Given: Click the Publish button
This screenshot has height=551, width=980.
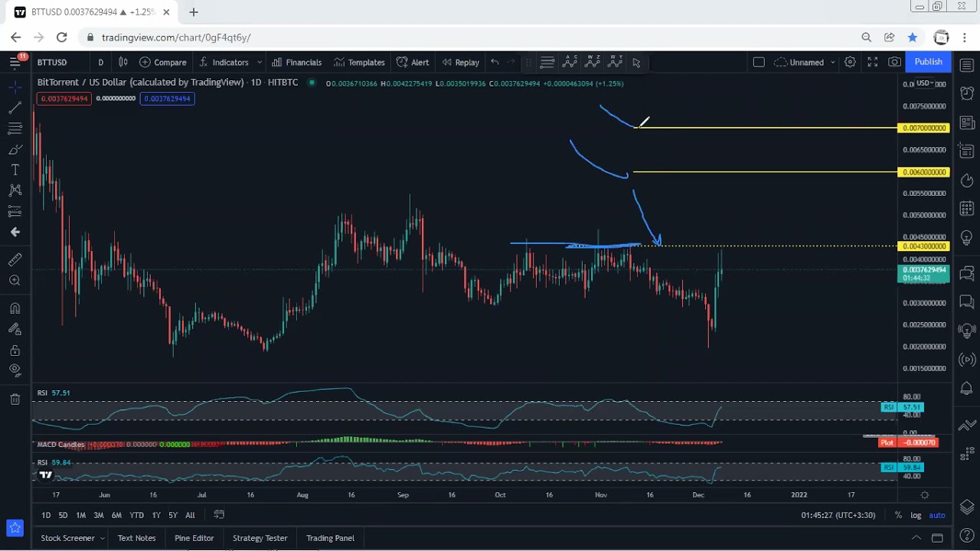Looking at the screenshot, I should click(928, 62).
